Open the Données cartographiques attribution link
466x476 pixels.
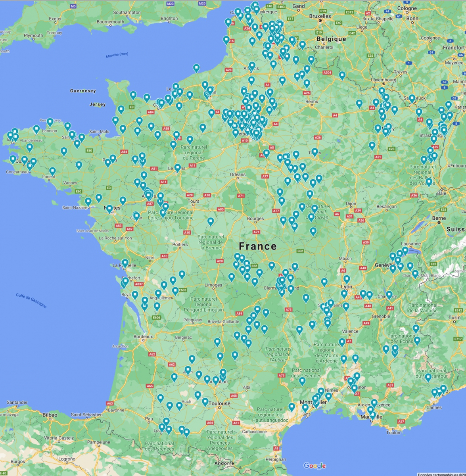(x=440, y=474)
